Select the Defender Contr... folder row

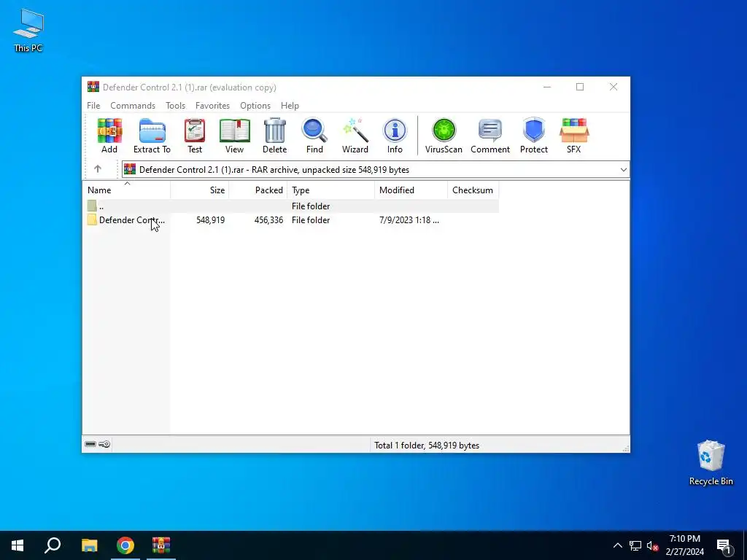tap(291, 220)
